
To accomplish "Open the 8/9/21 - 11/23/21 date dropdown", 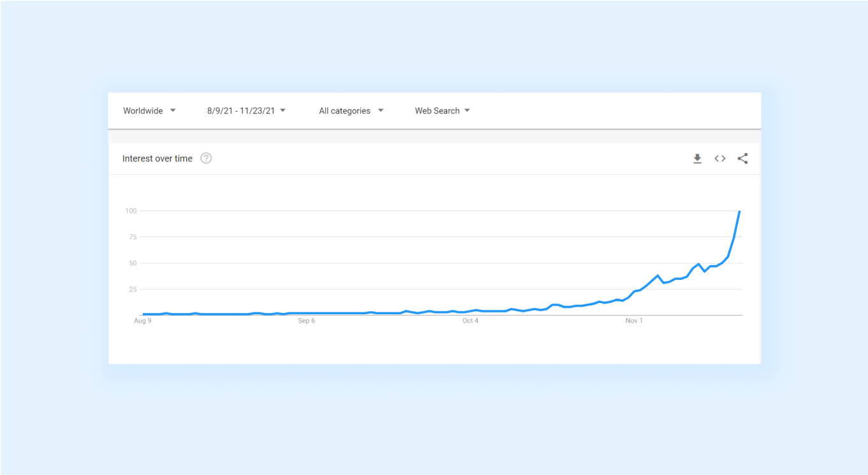I will coord(246,111).
